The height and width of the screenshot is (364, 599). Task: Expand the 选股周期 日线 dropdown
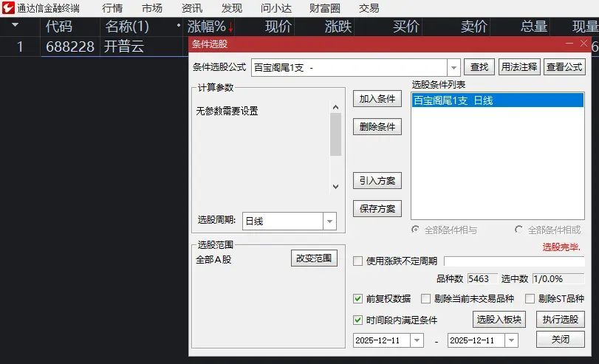pyautogui.click(x=329, y=222)
